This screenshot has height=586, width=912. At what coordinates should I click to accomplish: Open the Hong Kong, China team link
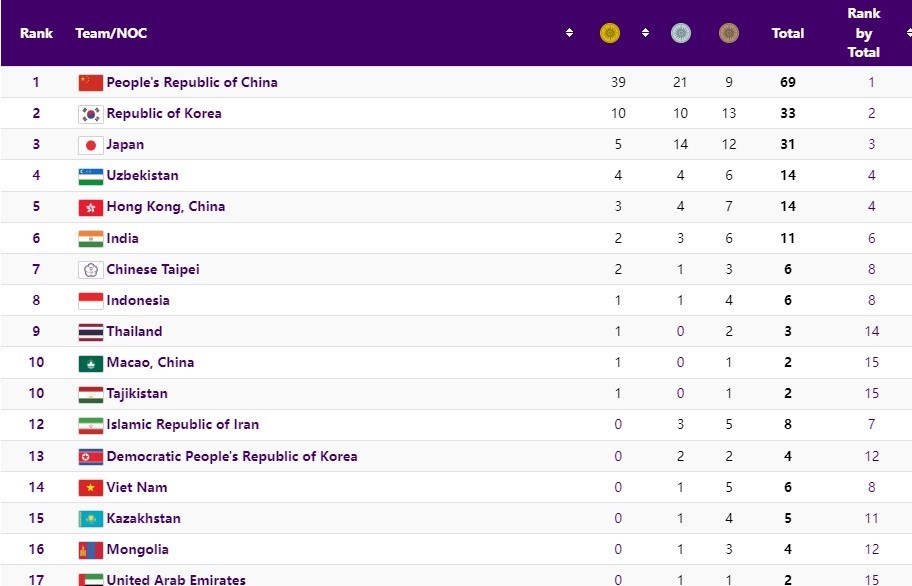pos(165,207)
